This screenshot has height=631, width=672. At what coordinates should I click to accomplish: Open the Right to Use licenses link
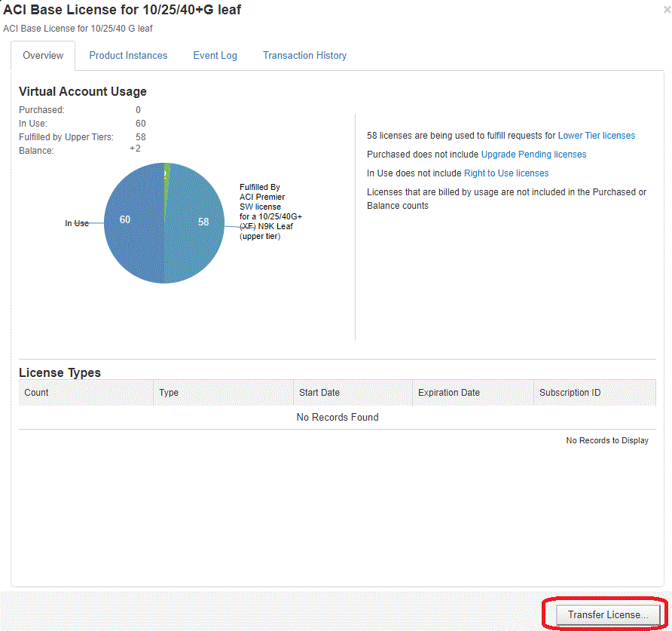(x=506, y=173)
